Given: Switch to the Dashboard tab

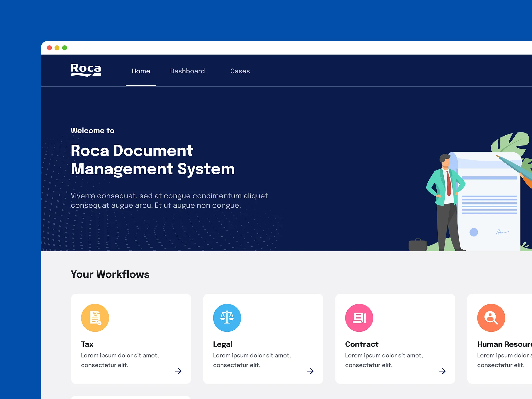Looking at the screenshot, I should point(187,71).
